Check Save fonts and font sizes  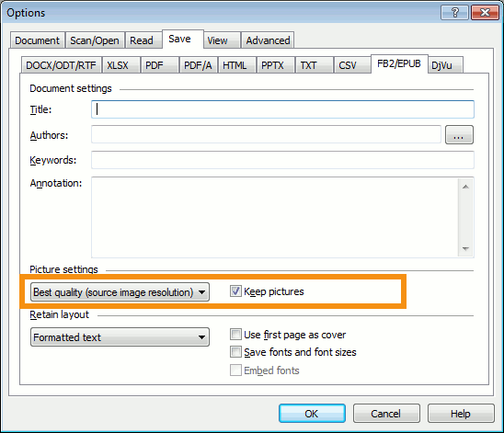click(235, 352)
